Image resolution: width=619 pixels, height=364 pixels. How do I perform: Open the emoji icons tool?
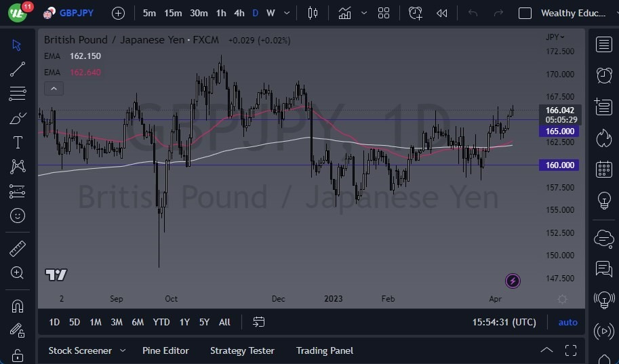(x=18, y=216)
